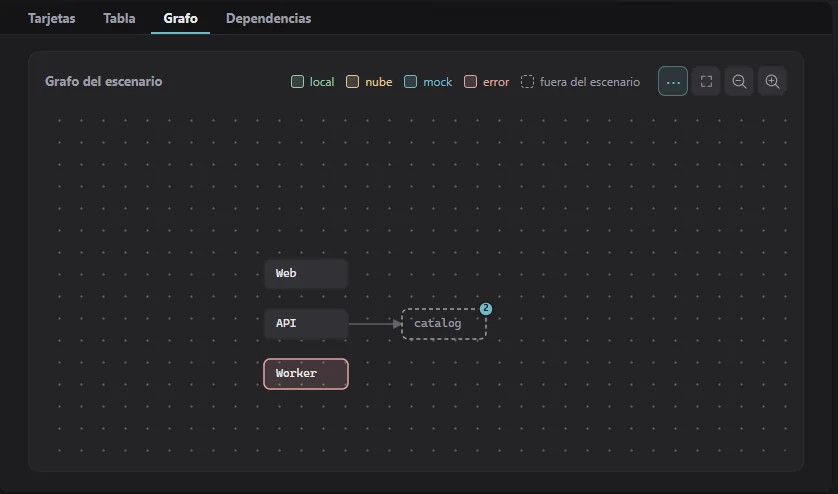This screenshot has width=838, height=494.
Task: Zoom in on the graph
Action: pyautogui.click(x=772, y=81)
